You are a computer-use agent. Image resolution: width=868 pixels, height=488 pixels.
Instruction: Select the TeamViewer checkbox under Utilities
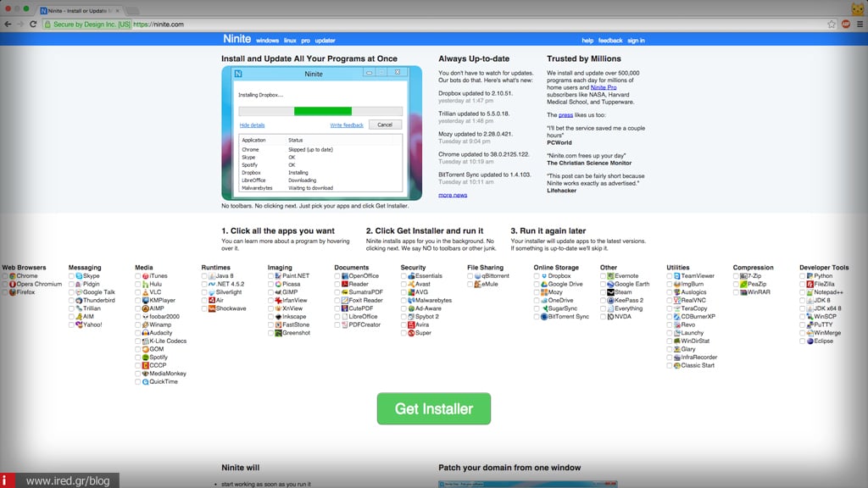tap(670, 276)
